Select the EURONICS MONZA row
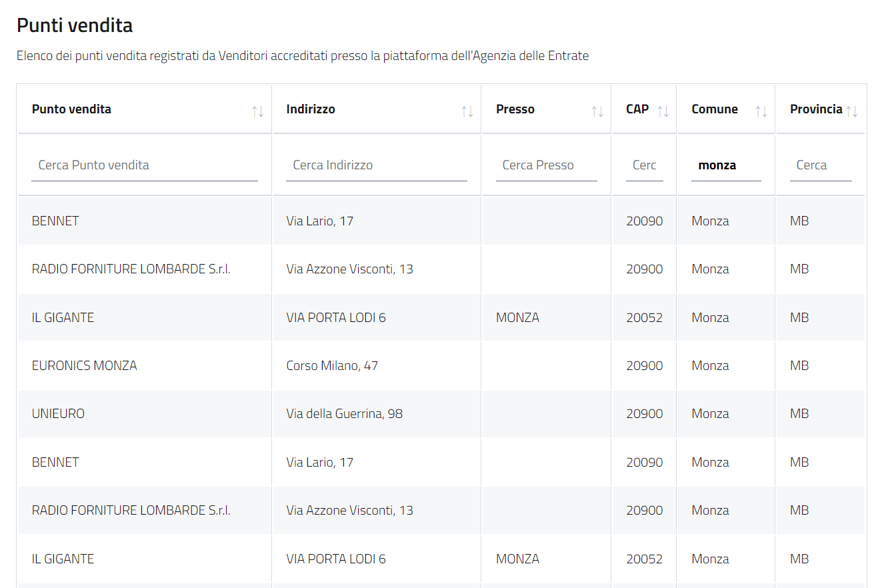 pyautogui.click(x=85, y=365)
